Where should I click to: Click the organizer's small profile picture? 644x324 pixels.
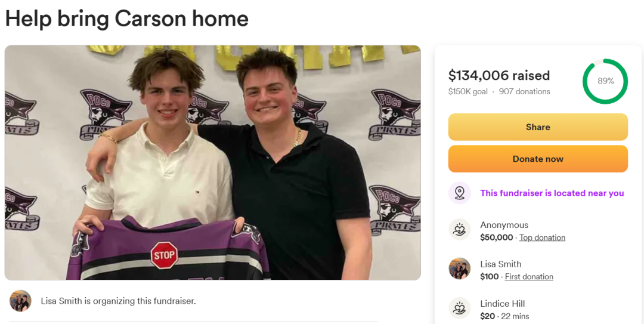click(20, 301)
